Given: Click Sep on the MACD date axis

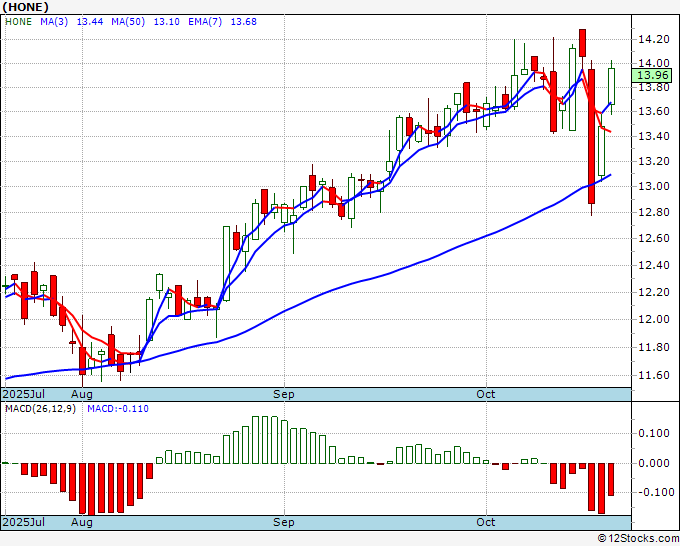Looking at the screenshot, I should click(284, 522).
